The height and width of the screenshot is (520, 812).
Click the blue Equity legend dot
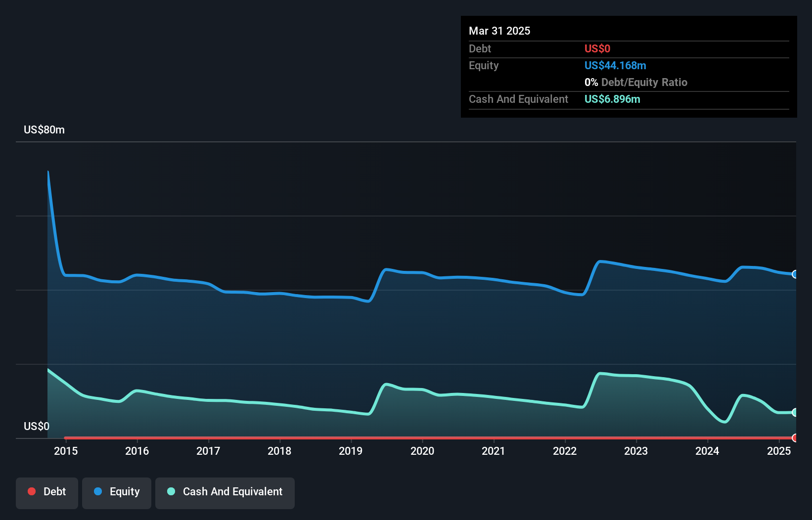(98, 492)
